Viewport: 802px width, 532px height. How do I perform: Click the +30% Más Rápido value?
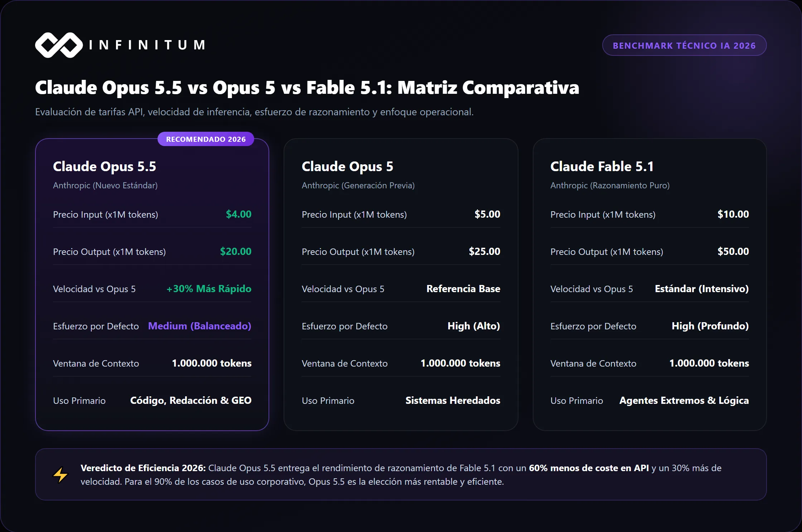[x=209, y=289]
